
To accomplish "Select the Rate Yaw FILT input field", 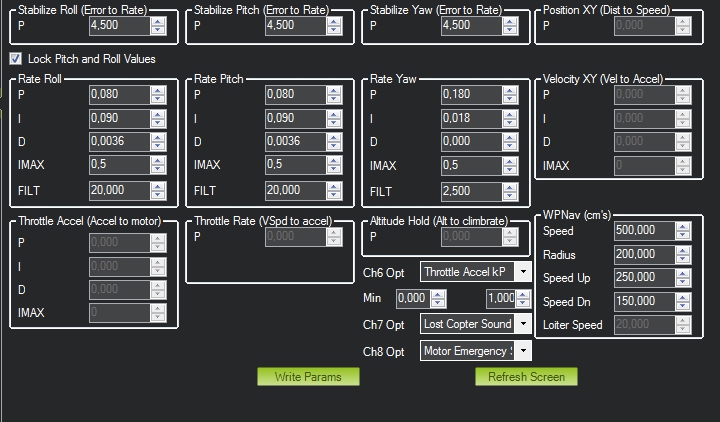I will pos(471,190).
